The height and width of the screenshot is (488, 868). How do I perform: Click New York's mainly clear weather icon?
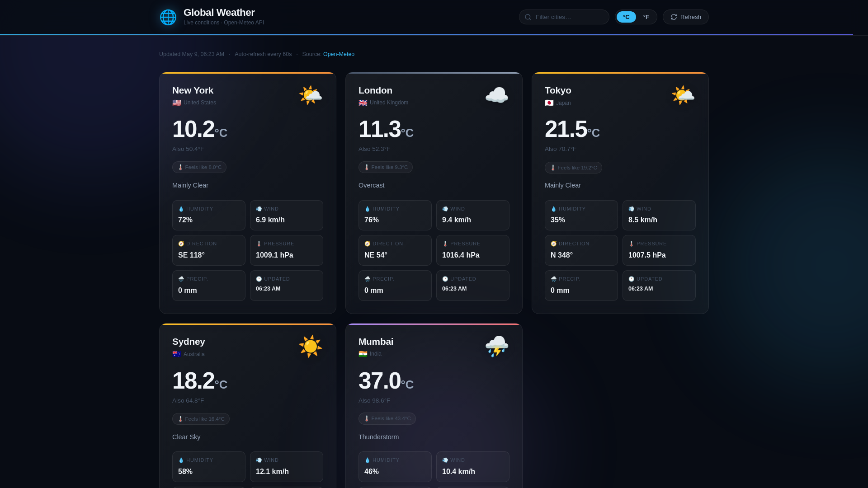pos(311,95)
